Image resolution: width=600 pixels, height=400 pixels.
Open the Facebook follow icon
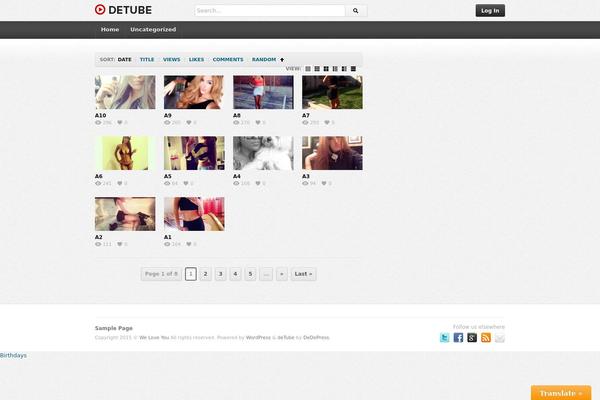(x=458, y=338)
